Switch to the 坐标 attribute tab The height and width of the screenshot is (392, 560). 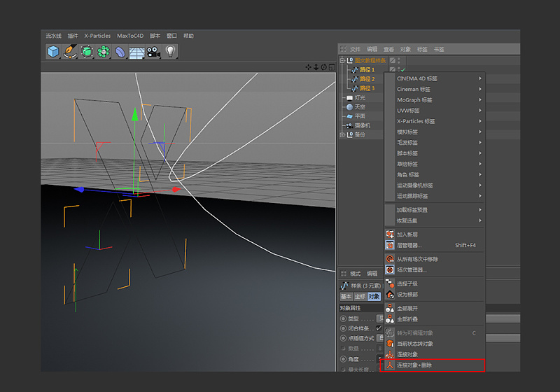pyautogui.click(x=359, y=297)
